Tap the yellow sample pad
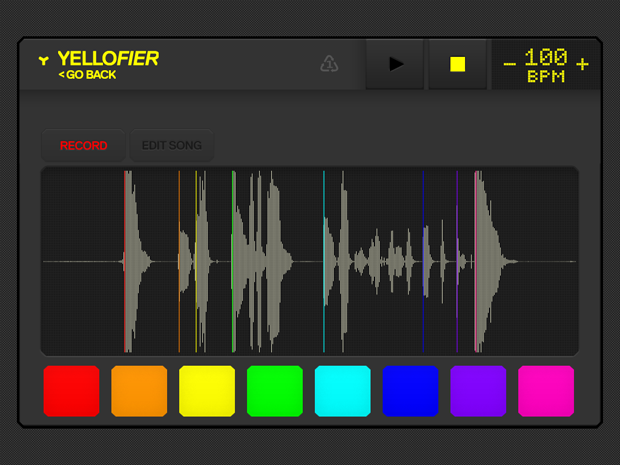Viewport: 620px width, 465px height. [207, 391]
